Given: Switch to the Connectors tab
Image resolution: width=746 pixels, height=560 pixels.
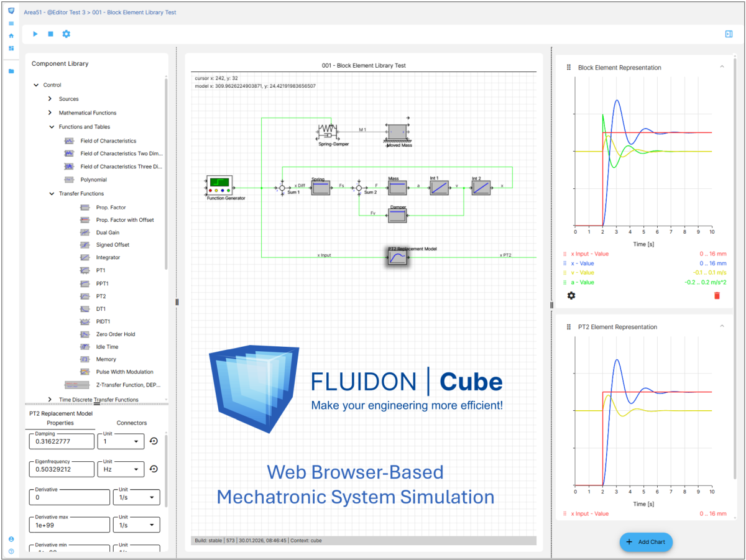Looking at the screenshot, I should 131,423.
